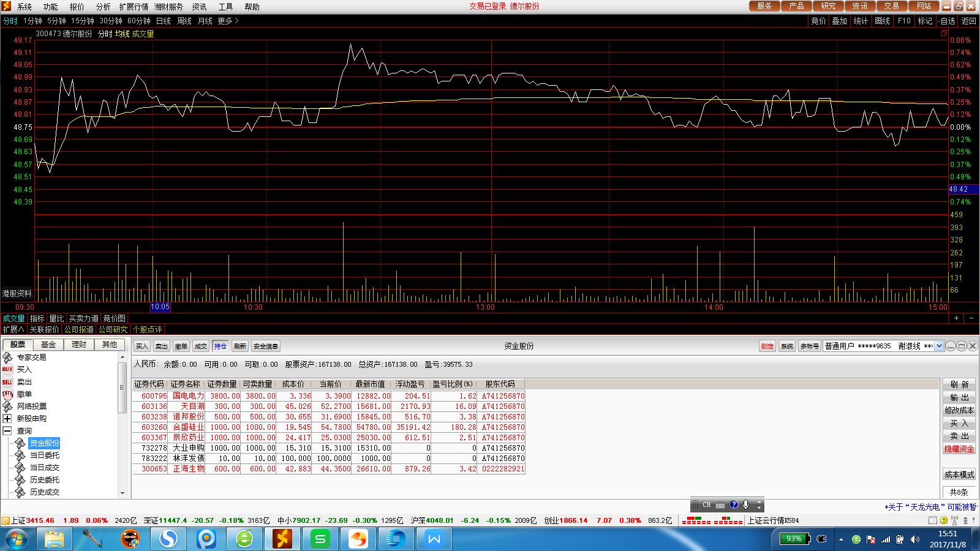
Task: Show hidden tray icons arrow
Action: (x=841, y=539)
